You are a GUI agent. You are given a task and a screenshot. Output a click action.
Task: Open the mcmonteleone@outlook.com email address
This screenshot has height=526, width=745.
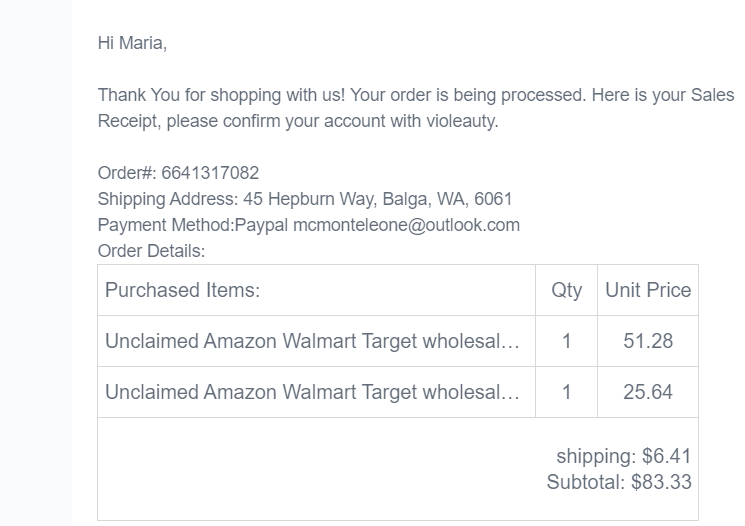click(x=406, y=225)
